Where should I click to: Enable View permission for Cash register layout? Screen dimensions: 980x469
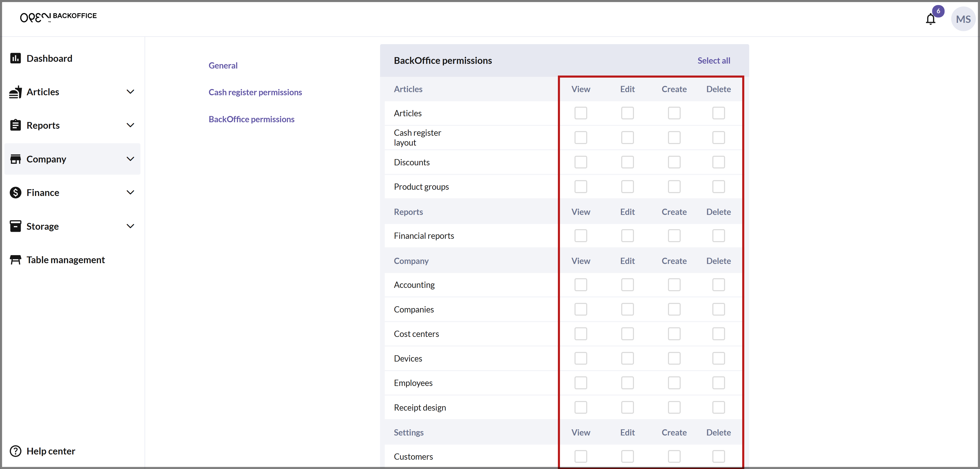click(580, 137)
